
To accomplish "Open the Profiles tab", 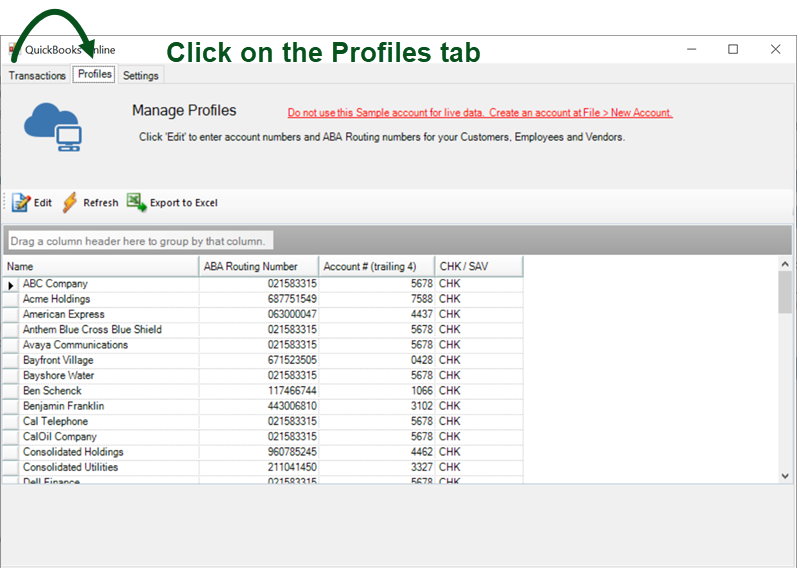I will click(x=95, y=74).
